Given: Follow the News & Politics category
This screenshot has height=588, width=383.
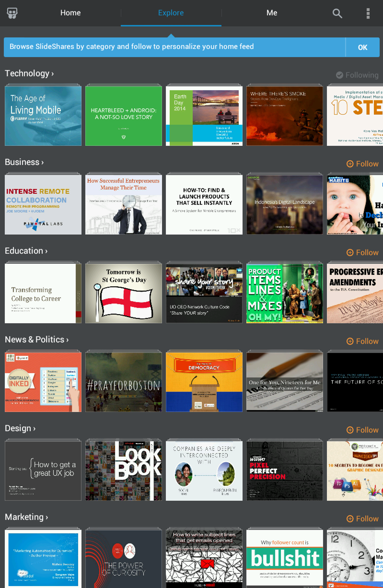Looking at the screenshot, I should point(362,341).
